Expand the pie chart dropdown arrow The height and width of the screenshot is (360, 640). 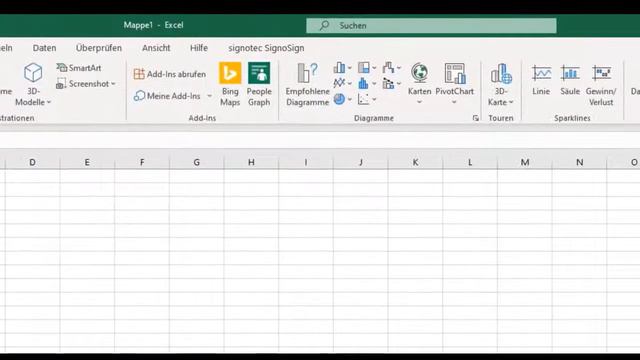coord(350,99)
